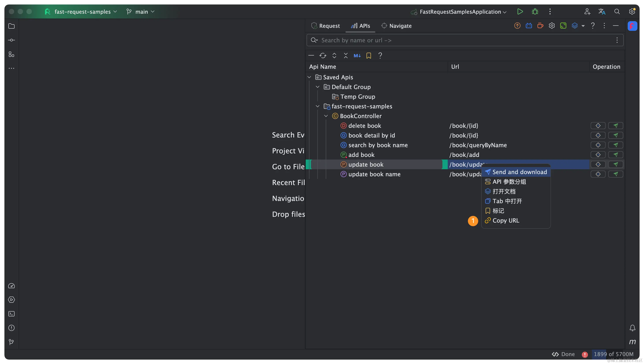Choose Tab 中打开 from context menu
This screenshot has width=644, height=364.
(x=516, y=201)
